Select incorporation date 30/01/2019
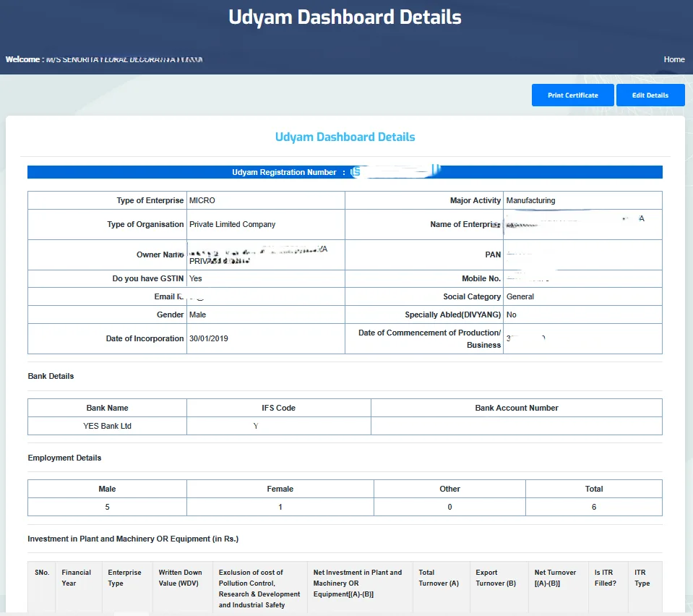This screenshot has width=693, height=616. pos(209,338)
